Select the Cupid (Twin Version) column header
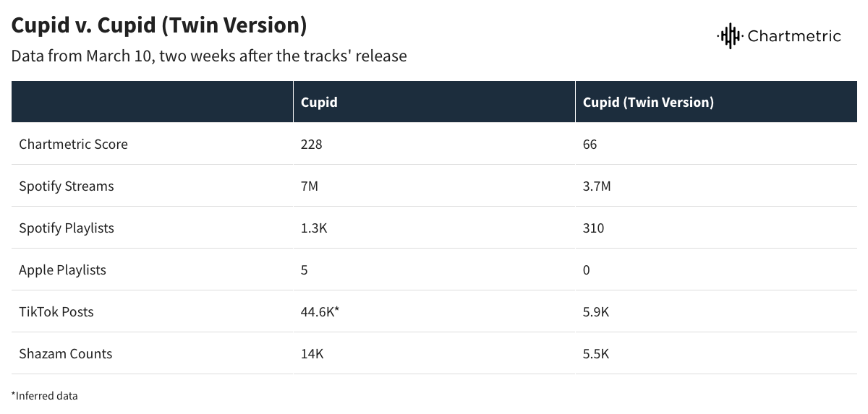 point(648,102)
